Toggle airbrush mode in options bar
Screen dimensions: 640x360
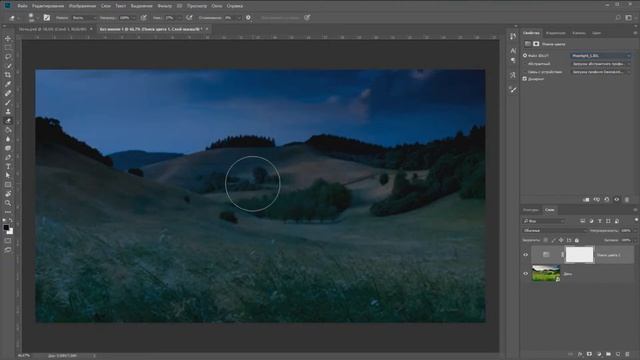pyautogui.click(x=189, y=18)
